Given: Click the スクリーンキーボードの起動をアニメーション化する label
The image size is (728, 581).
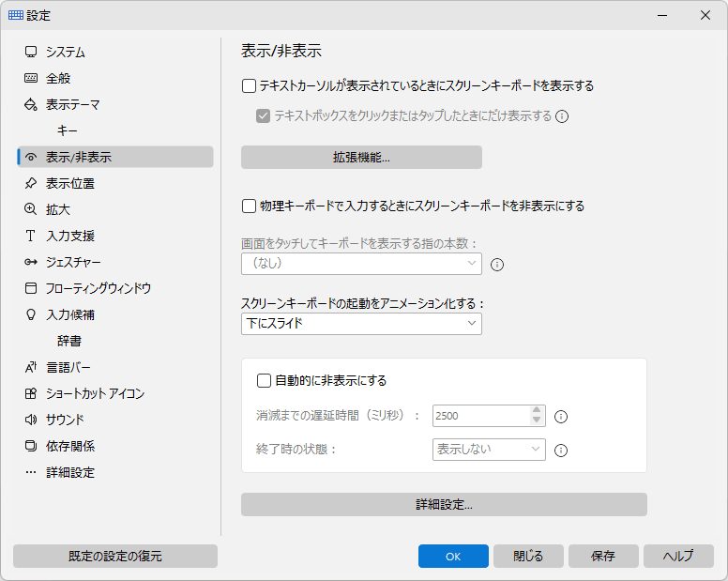Looking at the screenshot, I should point(363,304).
